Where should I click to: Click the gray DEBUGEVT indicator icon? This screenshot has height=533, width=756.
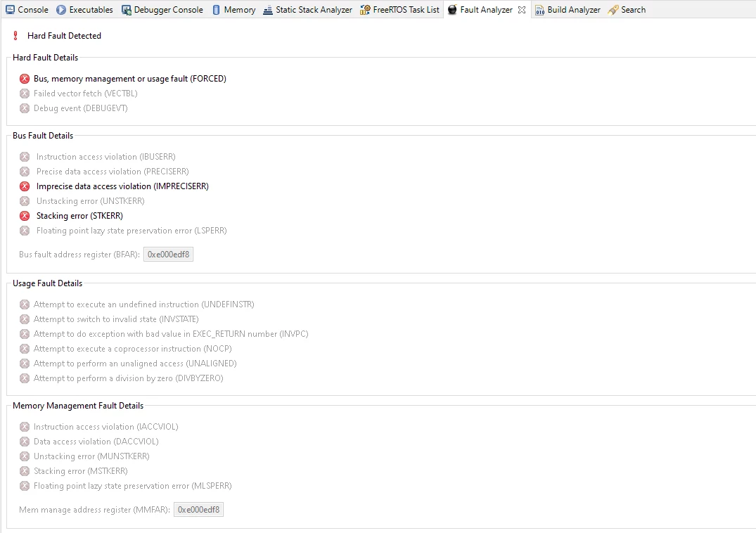pyautogui.click(x=25, y=108)
